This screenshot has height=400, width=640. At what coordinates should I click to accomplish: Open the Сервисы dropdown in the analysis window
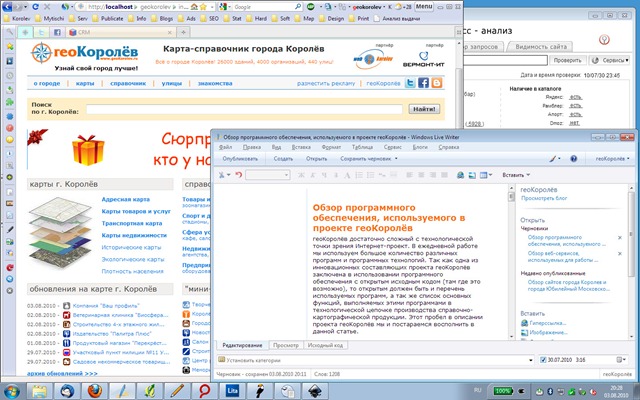(610, 60)
